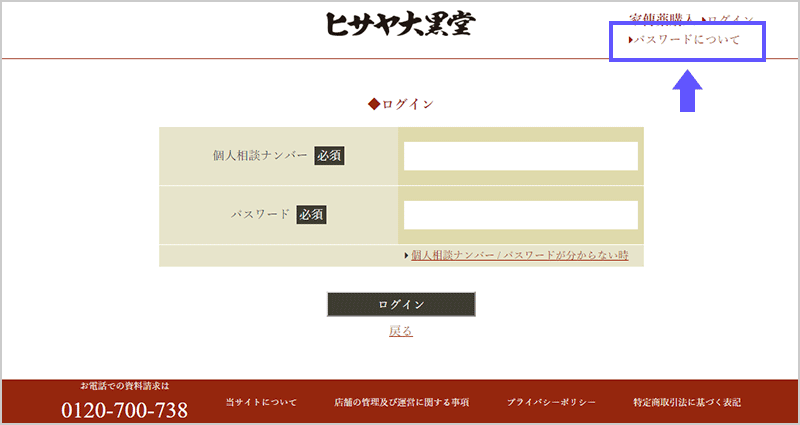
Task: Open プライバシーポリシー footer link
Action: (x=551, y=403)
